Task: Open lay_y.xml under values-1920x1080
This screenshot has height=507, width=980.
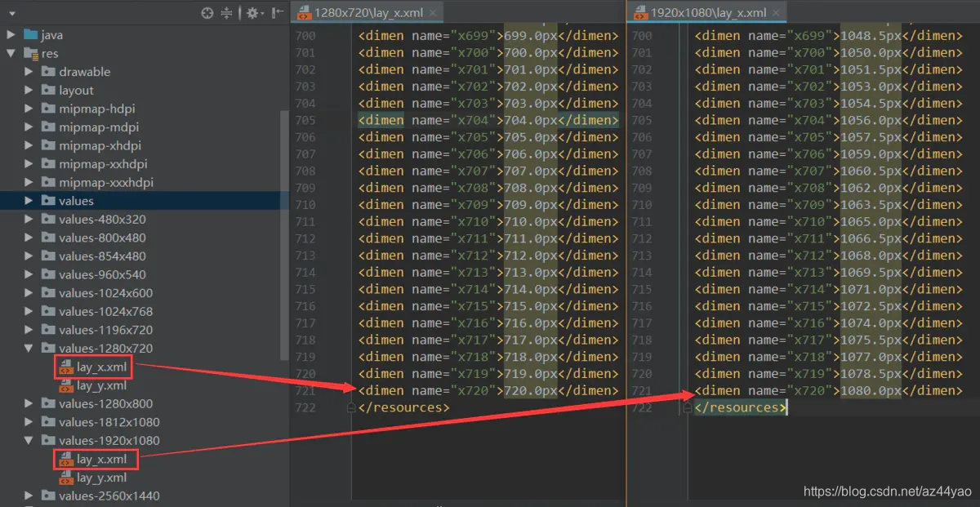Action: point(102,478)
